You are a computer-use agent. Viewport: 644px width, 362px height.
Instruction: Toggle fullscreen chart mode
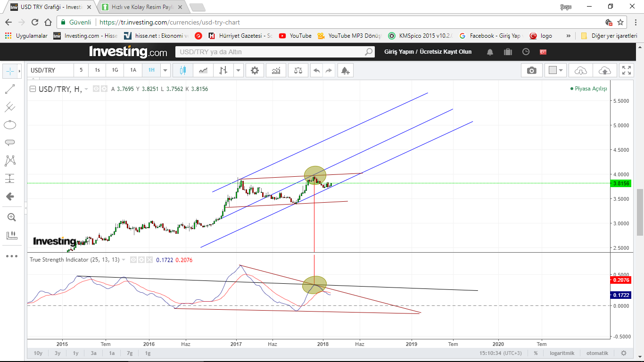point(627,70)
